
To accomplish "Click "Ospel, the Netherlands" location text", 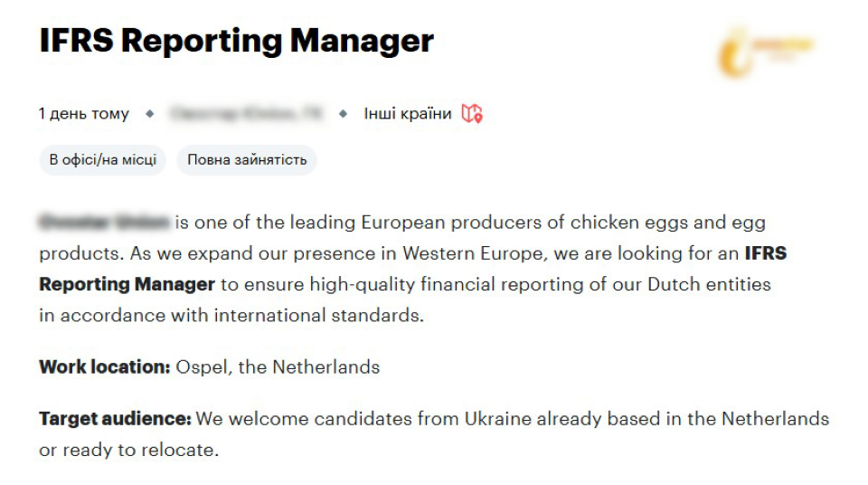I will pos(278,367).
